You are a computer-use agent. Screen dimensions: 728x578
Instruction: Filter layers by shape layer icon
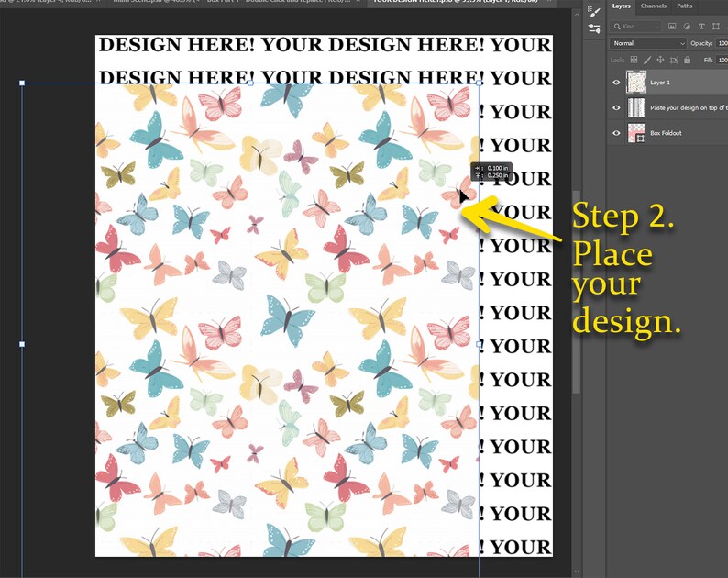[x=715, y=27]
